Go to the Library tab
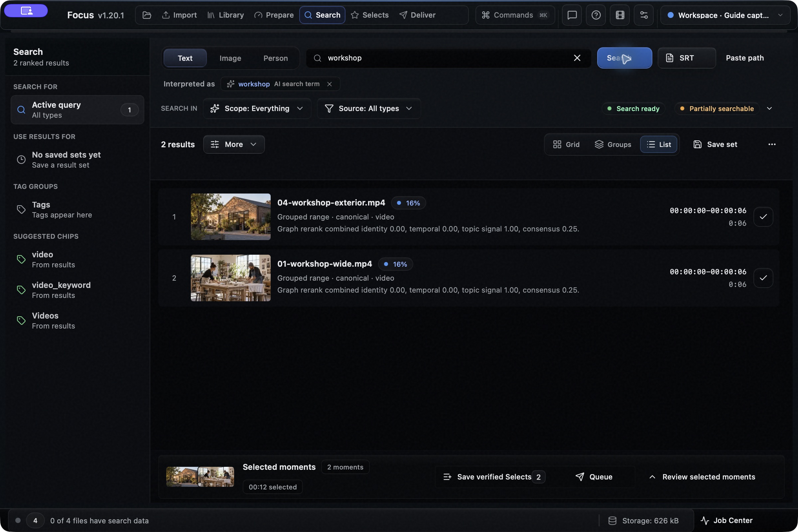Screen dimensions: 798x532 (x=225, y=15)
